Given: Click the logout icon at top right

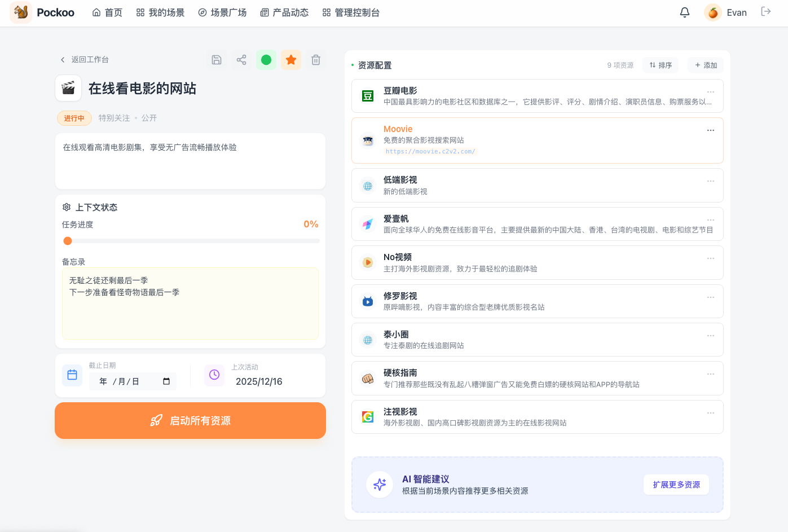Looking at the screenshot, I should (766, 12).
